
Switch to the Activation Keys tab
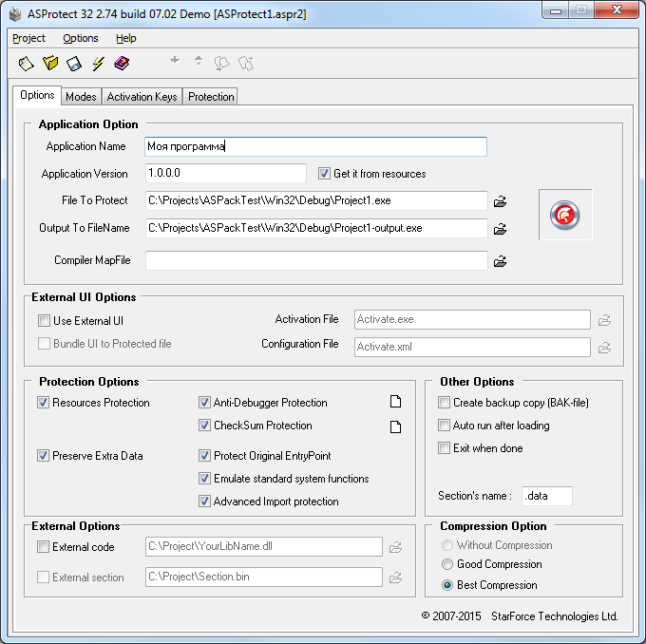click(142, 97)
